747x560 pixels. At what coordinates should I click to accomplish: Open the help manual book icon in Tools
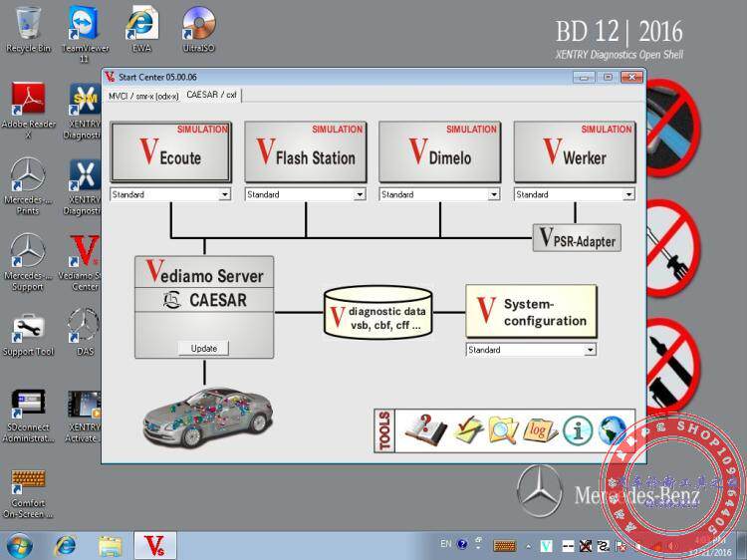coord(425,429)
